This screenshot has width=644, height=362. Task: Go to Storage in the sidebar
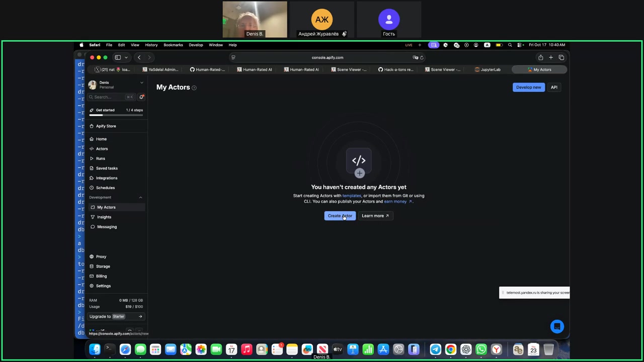click(x=103, y=266)
